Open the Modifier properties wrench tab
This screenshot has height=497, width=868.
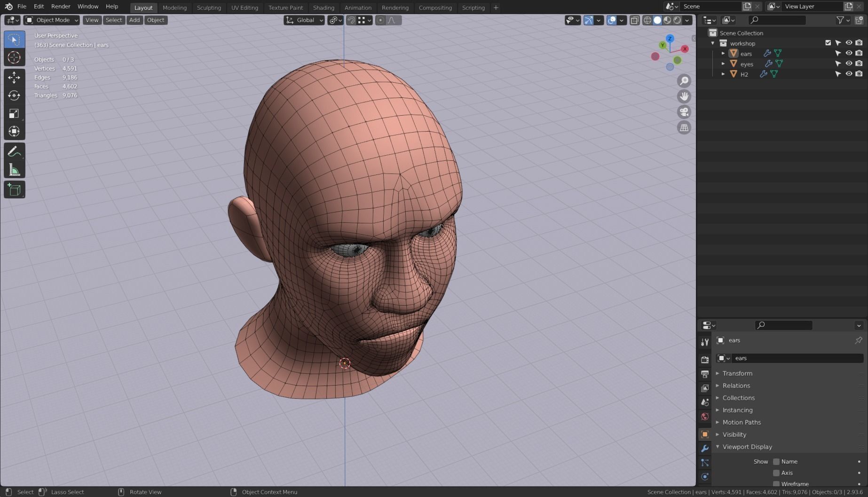(704, 449)
